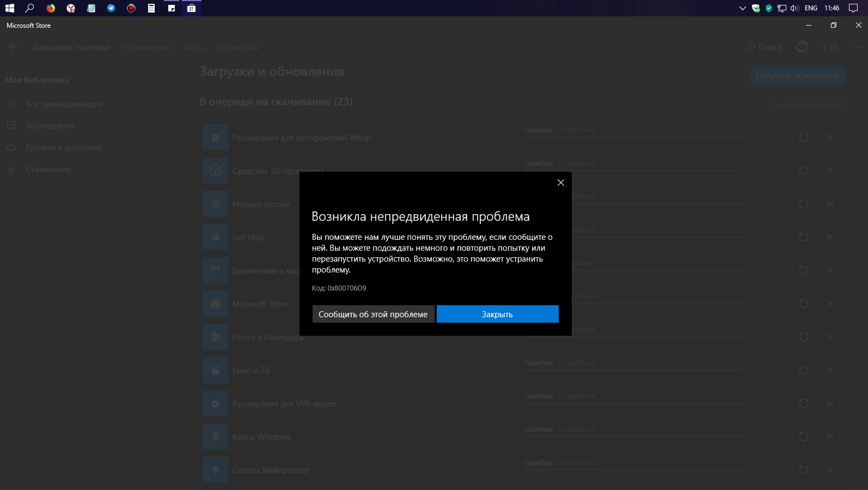The image size is (868, 490).
Task: Cancel download of Почта и Календарь
Action: coord(830,337)
